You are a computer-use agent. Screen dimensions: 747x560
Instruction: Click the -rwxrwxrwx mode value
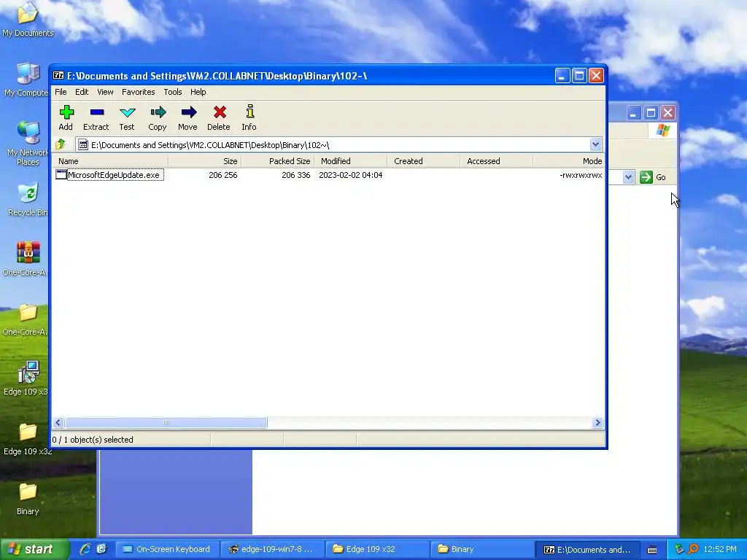pos(581,175)
